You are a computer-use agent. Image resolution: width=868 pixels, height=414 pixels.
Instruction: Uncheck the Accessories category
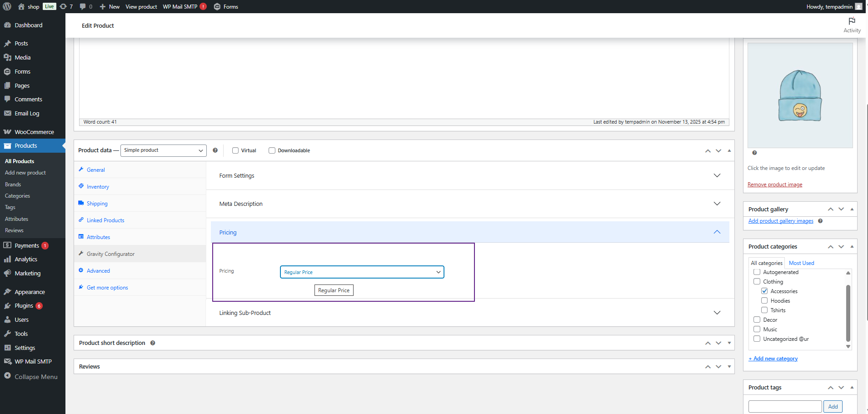click(x=764, y=291)
